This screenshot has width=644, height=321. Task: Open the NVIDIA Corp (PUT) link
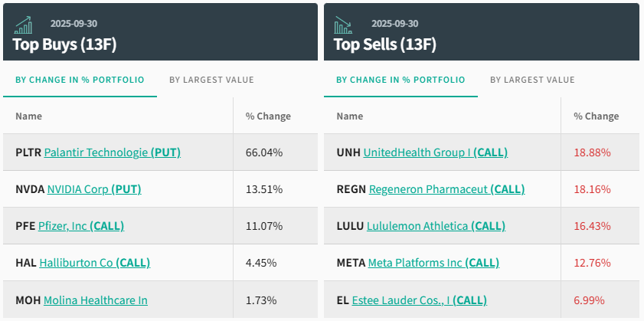(x=94, y=189)
